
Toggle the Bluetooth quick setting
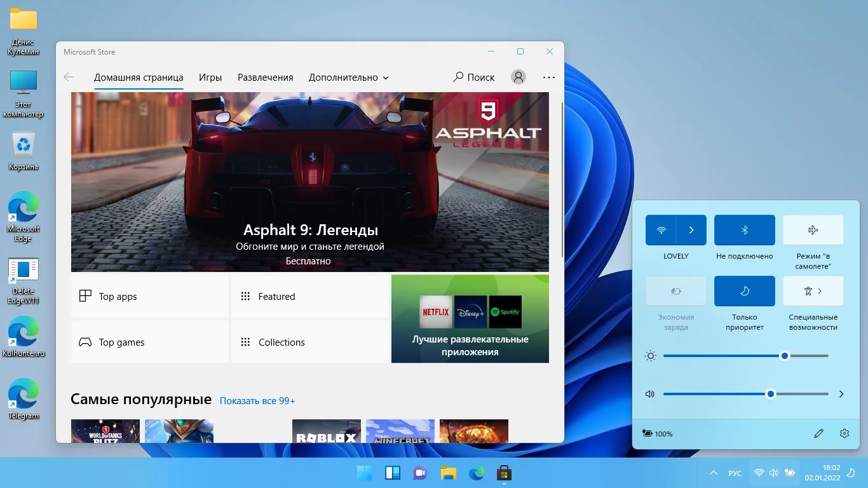click(x=744, y=230)
